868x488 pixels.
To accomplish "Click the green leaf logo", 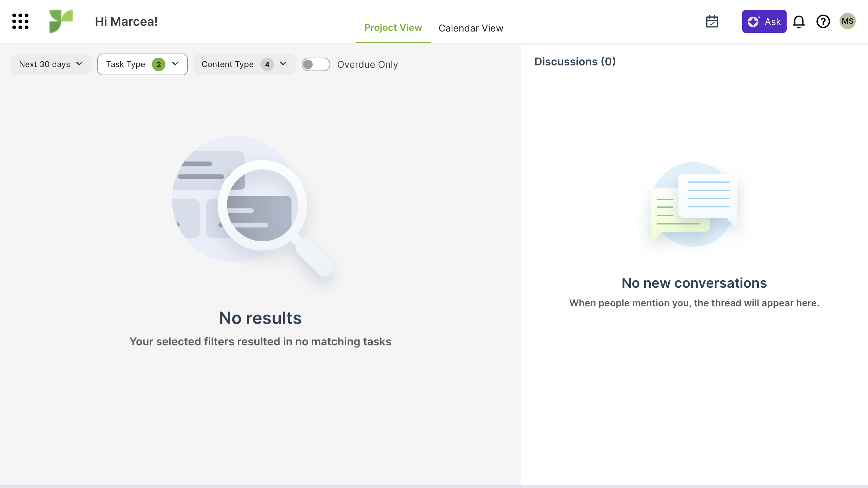I will click(61, 21).
